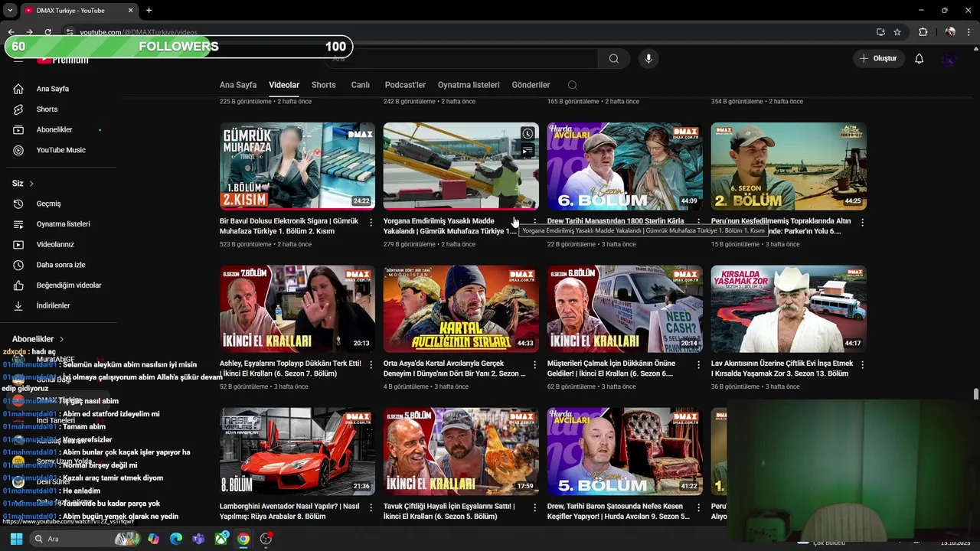Switch to the Podcast'ler tab
Viewport: 980px width, 551px height.
pos(405,85)
